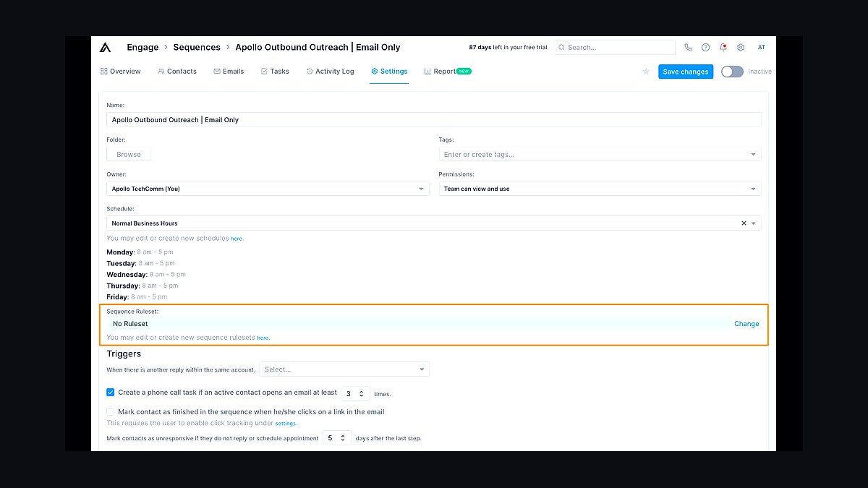Viewport: 868px width, 488px height.
Task: Open the sequence rulesets 'here' link
Action: [x=263, y=338]
